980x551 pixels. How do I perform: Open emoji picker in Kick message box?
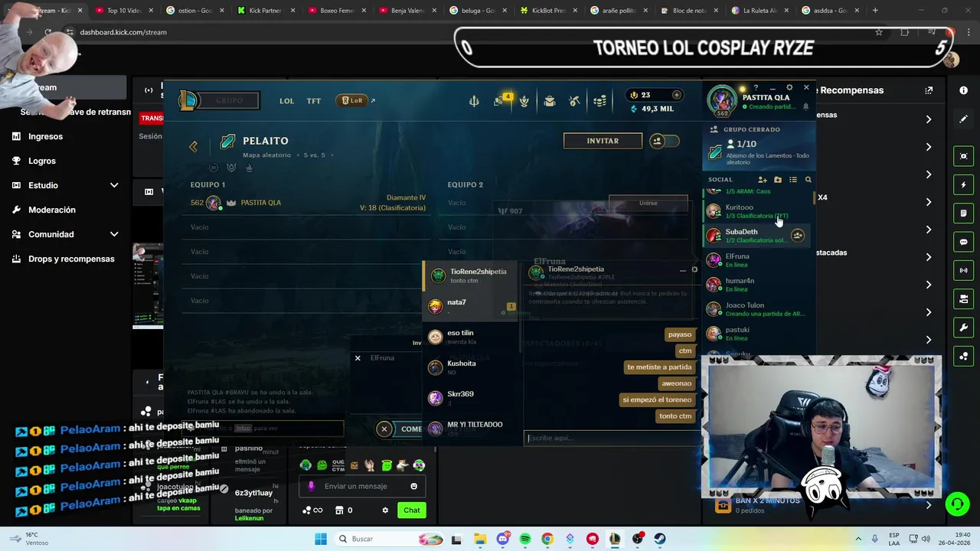coord(413,486)
